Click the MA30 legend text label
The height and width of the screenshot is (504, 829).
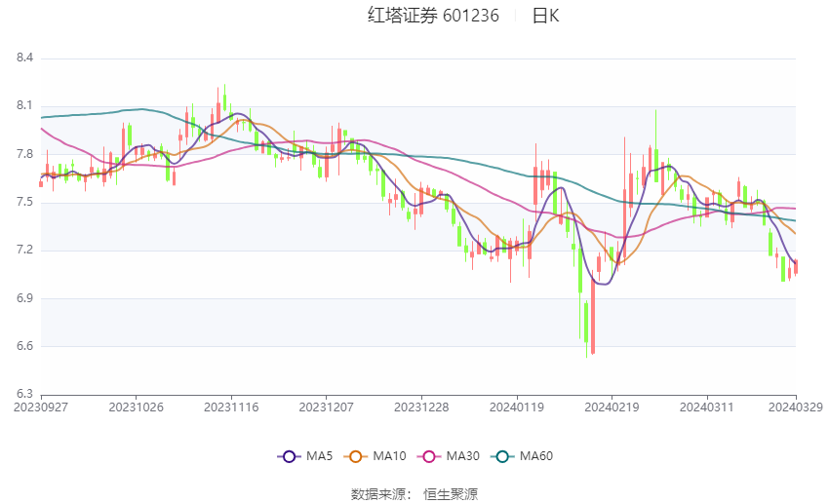(462, 456)
